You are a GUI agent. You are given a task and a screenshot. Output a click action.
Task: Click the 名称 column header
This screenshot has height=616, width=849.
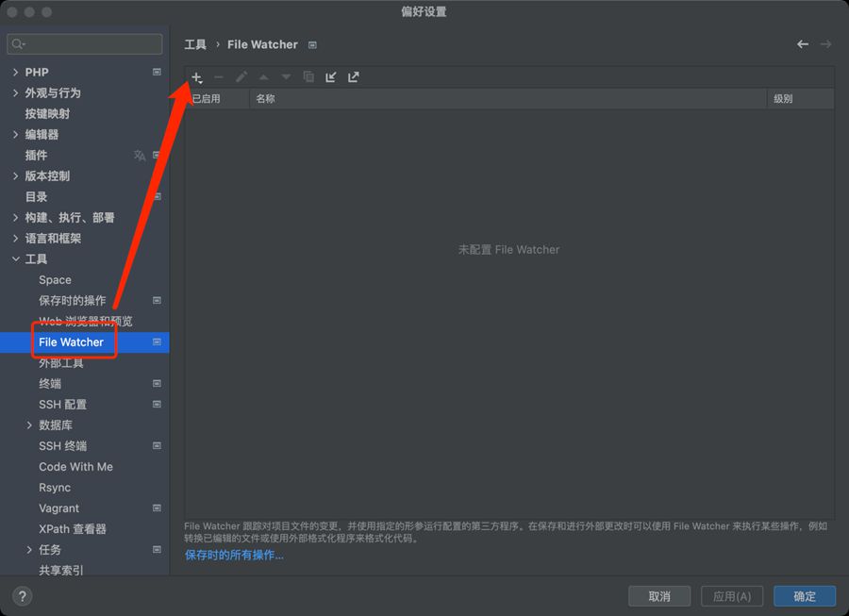tap(265, 99)
